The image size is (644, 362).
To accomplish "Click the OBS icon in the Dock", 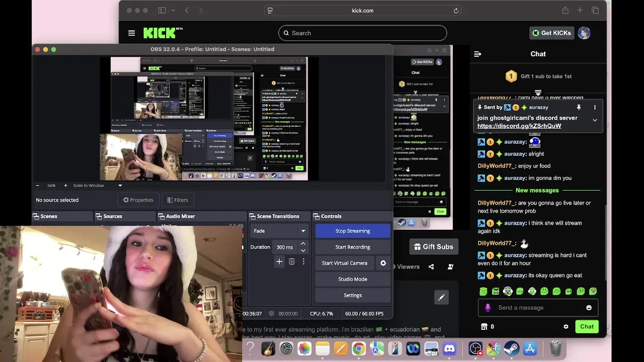I will [x=475, y=348].
